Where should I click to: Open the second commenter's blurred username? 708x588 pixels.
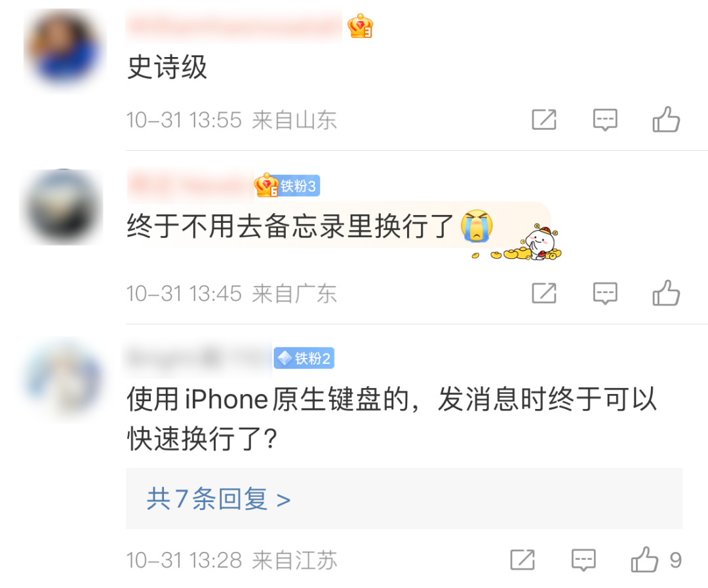190,185
